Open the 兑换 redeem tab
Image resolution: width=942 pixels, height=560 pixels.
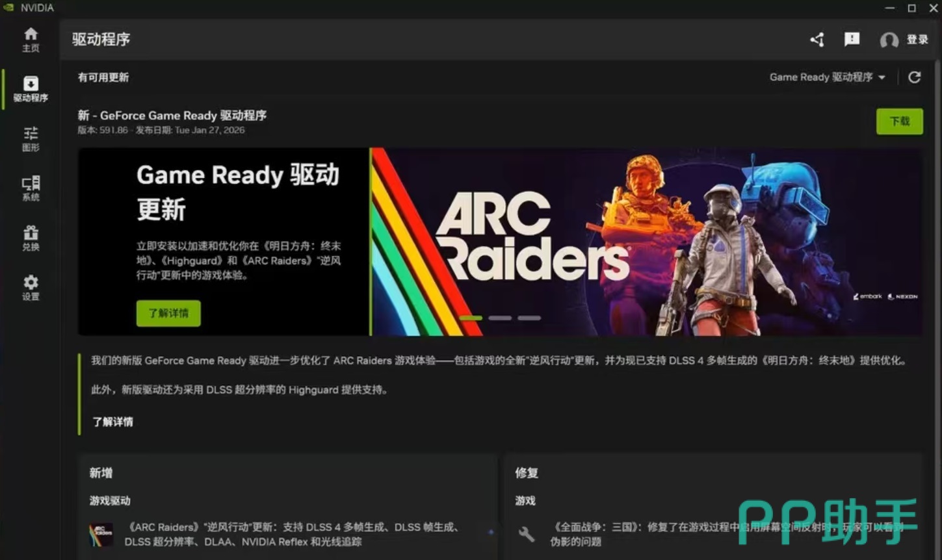(x=31, y=238)
